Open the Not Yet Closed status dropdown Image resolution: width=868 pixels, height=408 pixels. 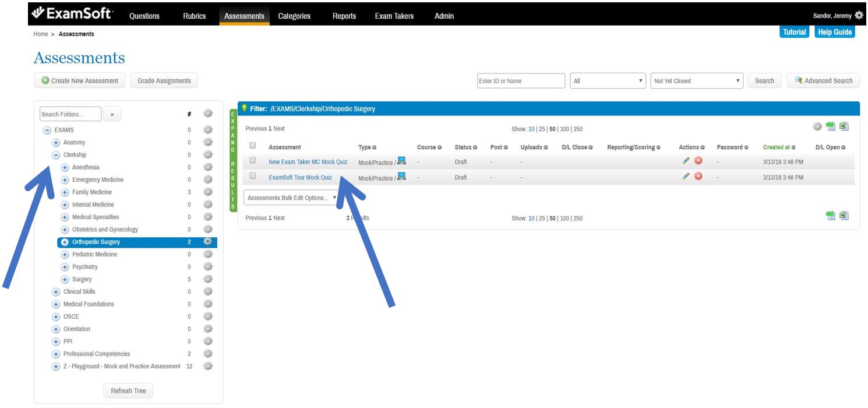pyautogui.click(x=697, y=81)
